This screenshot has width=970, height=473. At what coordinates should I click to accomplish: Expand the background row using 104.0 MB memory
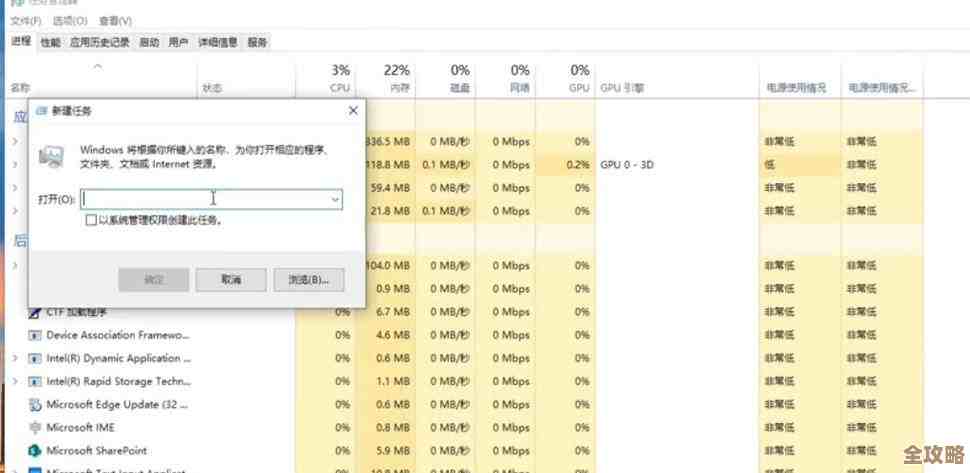tap(15, 266)
